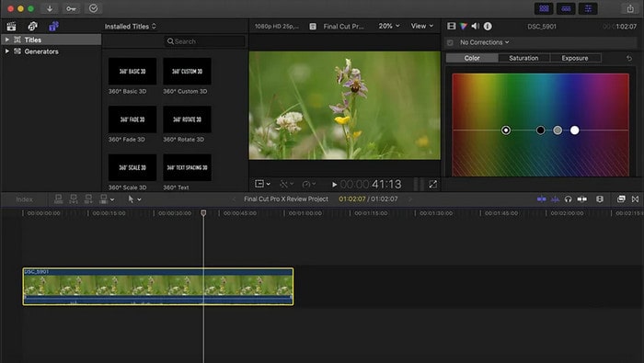Open the Video inspector filmstrip icon

(x=452, y=26)
